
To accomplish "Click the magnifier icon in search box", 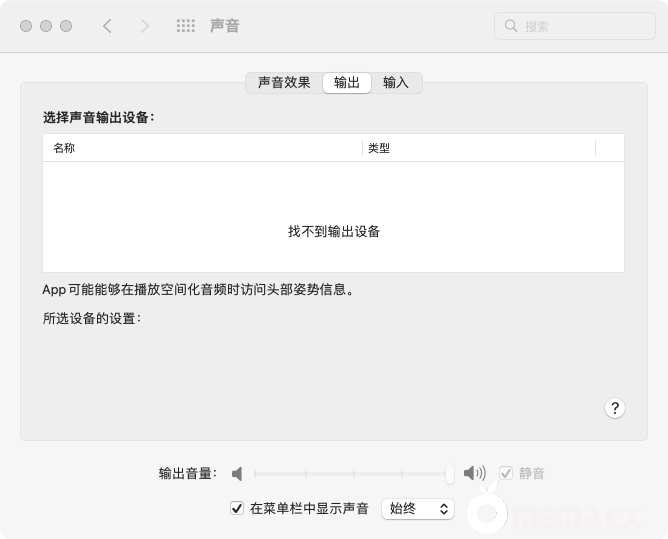I will [511, 26].
